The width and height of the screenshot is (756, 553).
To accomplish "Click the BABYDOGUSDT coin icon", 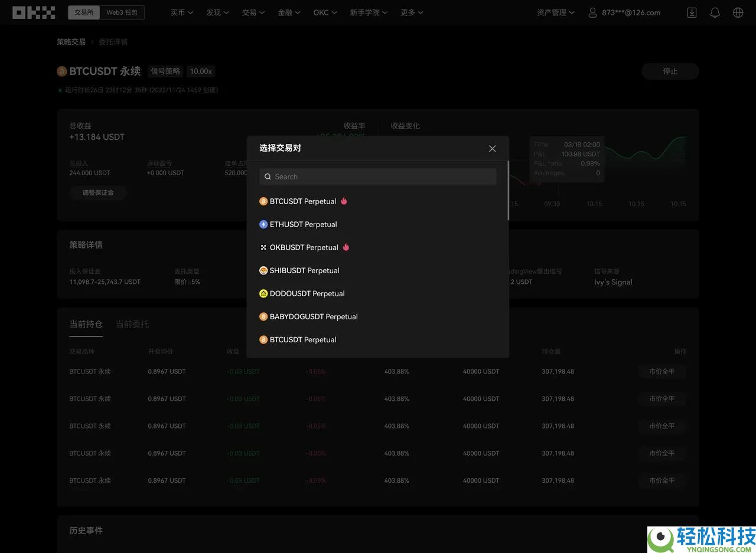I will (263, 316).
